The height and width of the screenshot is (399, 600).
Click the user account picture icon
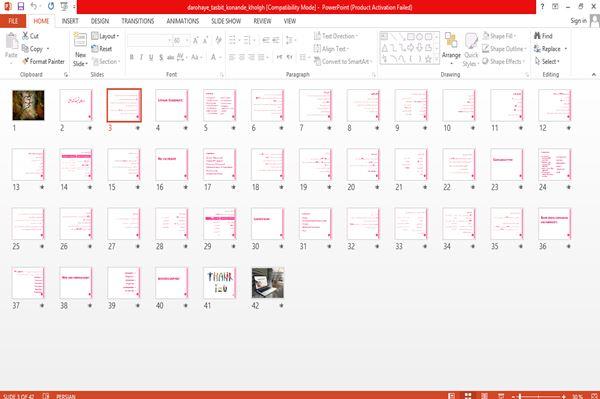[594, 21]
